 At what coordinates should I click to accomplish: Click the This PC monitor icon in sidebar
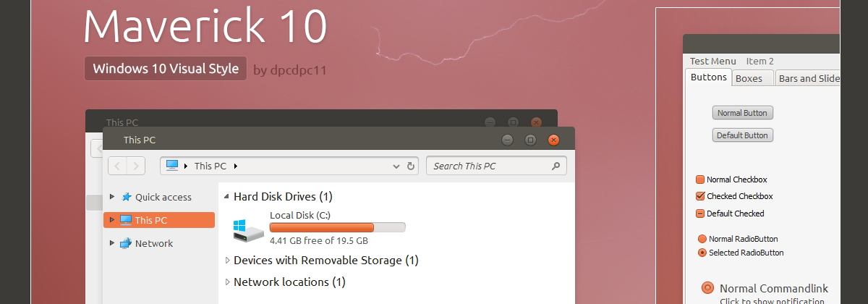pos(126,220)
